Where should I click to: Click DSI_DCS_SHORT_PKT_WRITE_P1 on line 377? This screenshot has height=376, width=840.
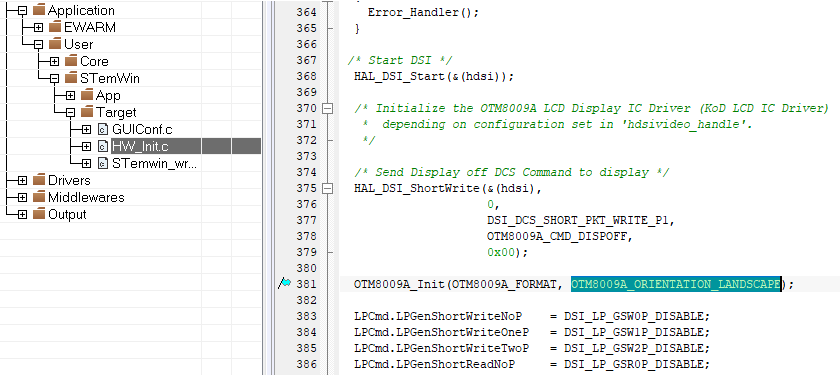[577, 220]
